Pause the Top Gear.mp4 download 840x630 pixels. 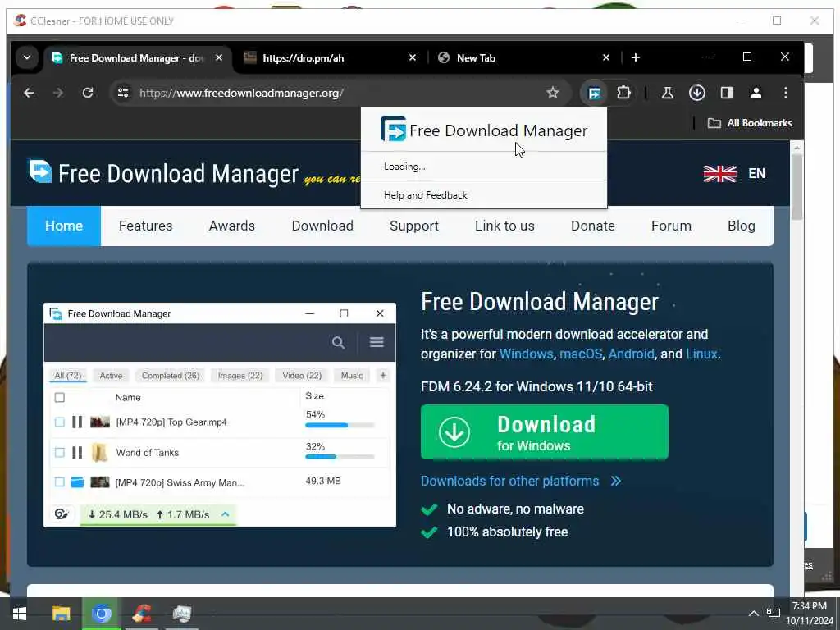coord(77,422)
